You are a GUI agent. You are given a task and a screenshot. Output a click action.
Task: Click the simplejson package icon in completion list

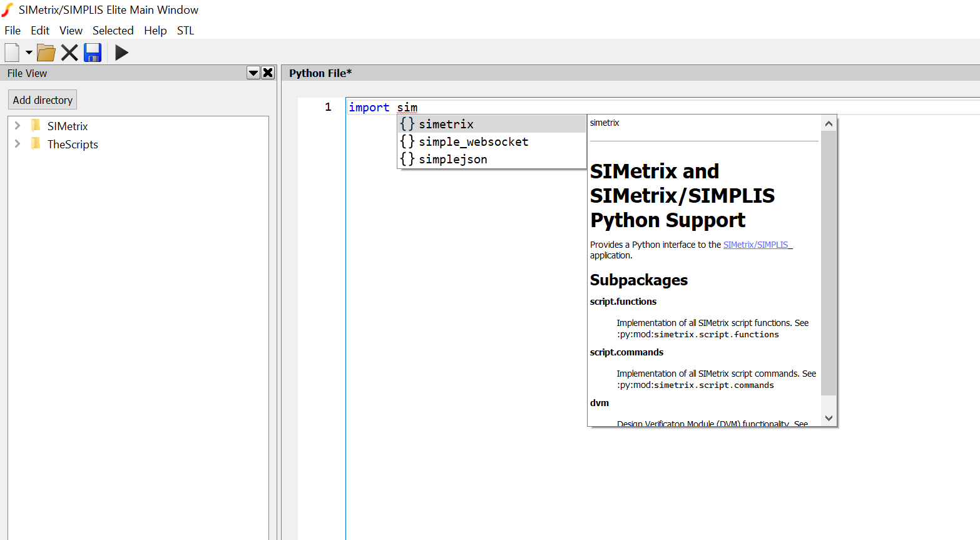coord(407,159)
